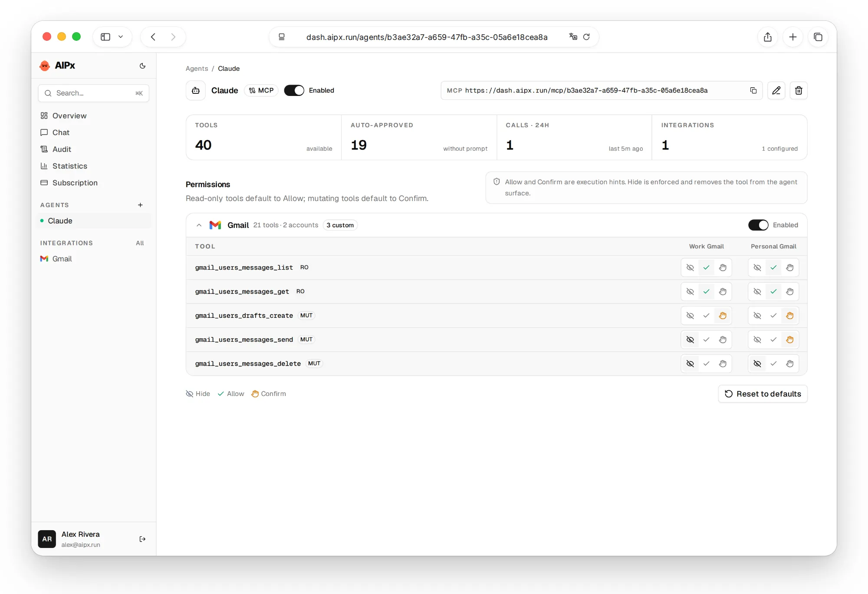The image size is (868, 594).
Task: Allow drafts_create for Work Gmail
Action: coord(706,316)
